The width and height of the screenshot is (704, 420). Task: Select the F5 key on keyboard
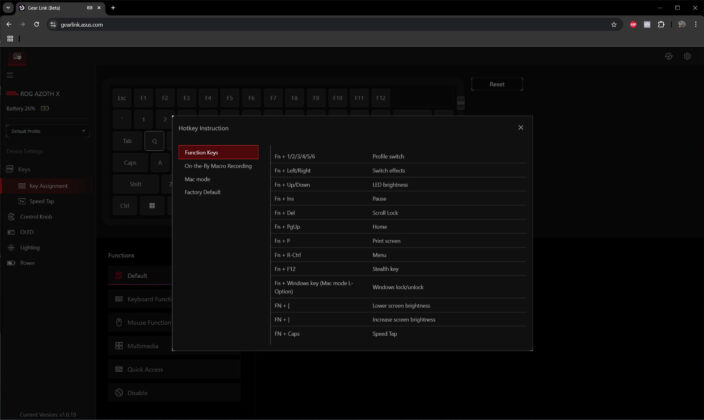(229, 98)
